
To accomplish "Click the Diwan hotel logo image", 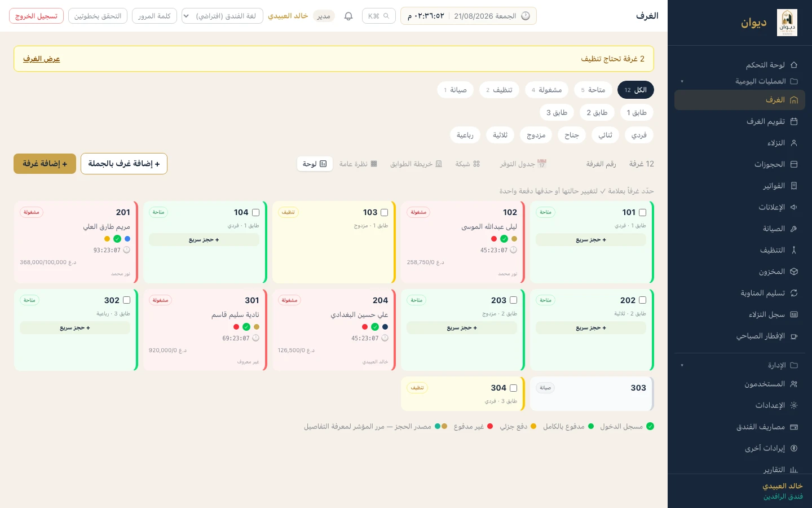I will click(787, 23).
